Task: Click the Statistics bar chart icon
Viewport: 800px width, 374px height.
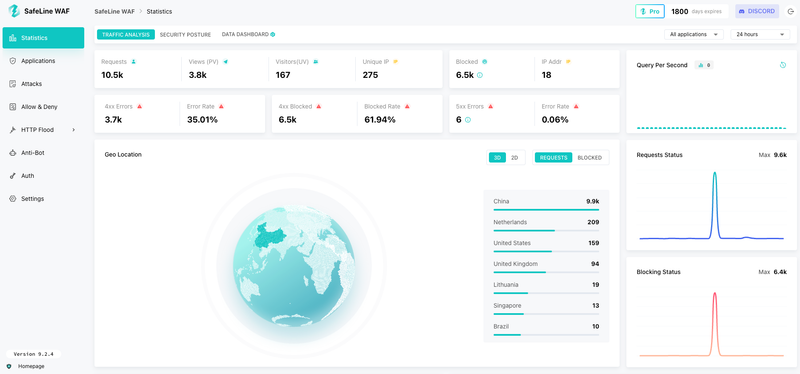Action: (13, 38)
